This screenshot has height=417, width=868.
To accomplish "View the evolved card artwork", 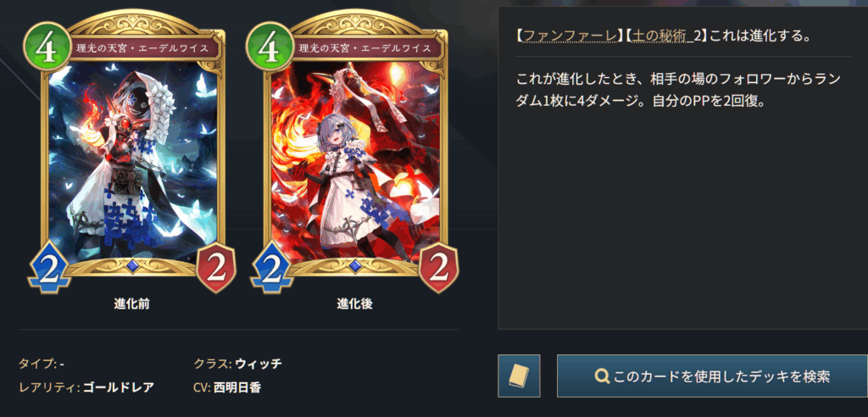I will click(x=356, y=160).
